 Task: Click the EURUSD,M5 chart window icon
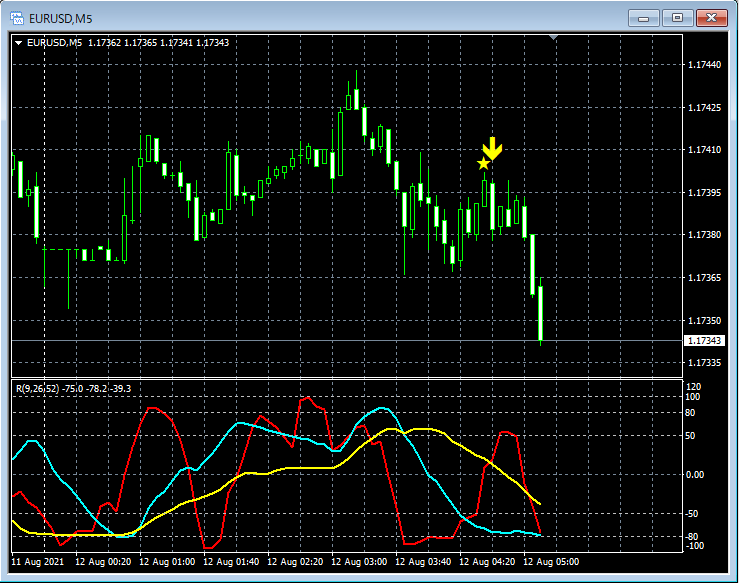click(17, 18)
